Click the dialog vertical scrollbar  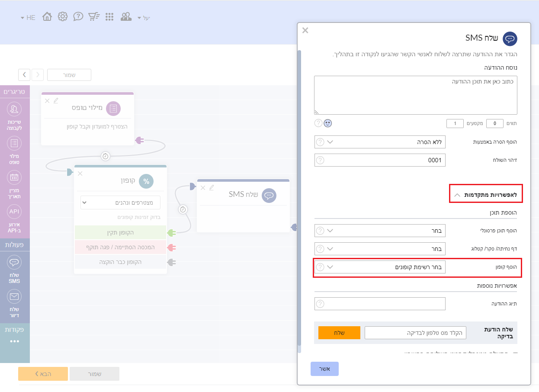(x=299, y=197)
